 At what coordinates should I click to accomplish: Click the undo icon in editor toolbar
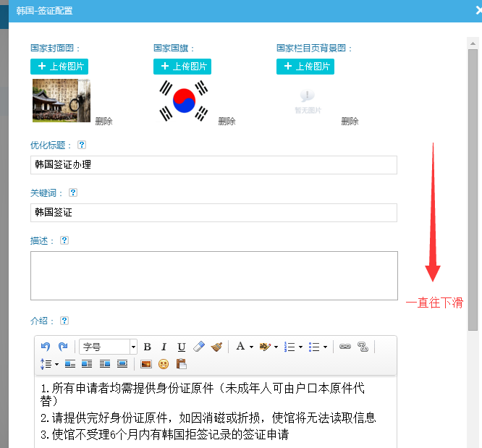pyautogui.click(x=46, y=347)
